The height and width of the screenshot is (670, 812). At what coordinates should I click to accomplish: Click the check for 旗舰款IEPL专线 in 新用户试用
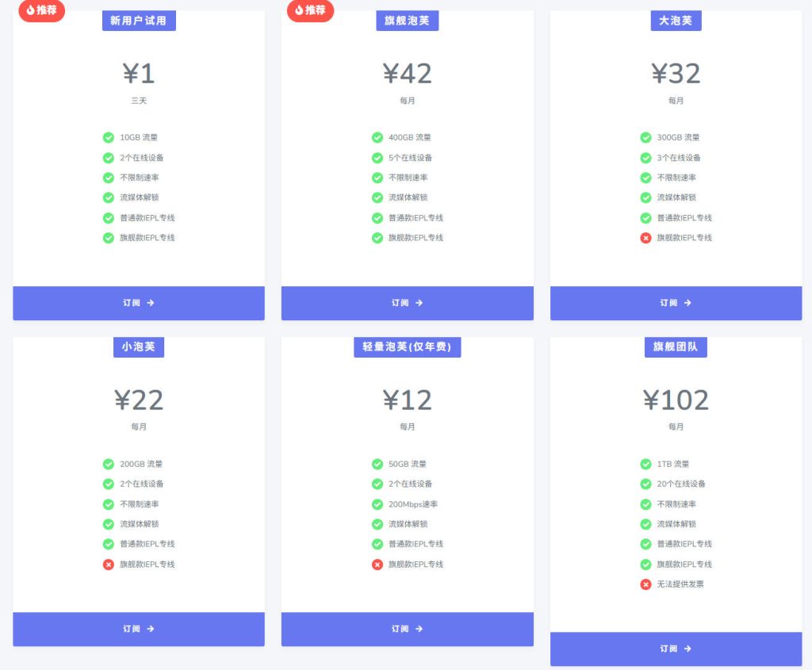pos(108,238)
